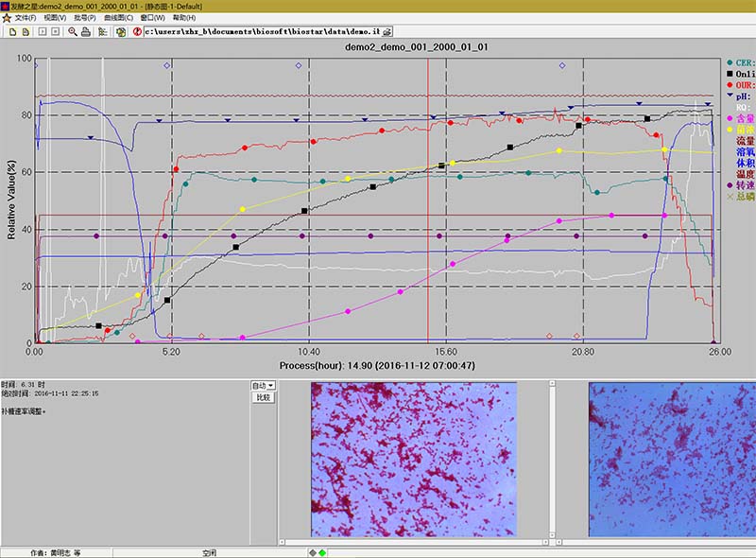Click the gray diamond status indicator
756x558 pixels.
coord(311,552)
